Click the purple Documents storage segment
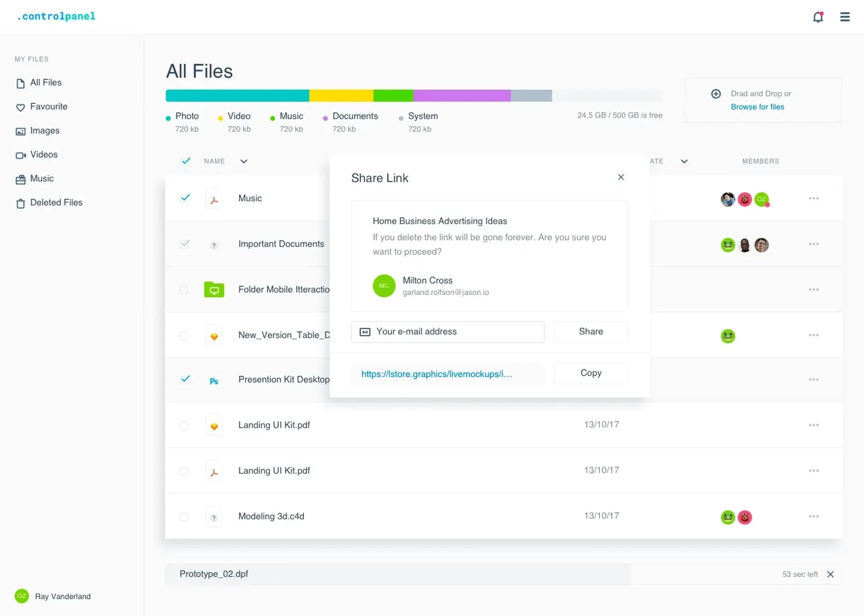Image resolution: width=864 pixels, height=616 pixels. [461, 96]
